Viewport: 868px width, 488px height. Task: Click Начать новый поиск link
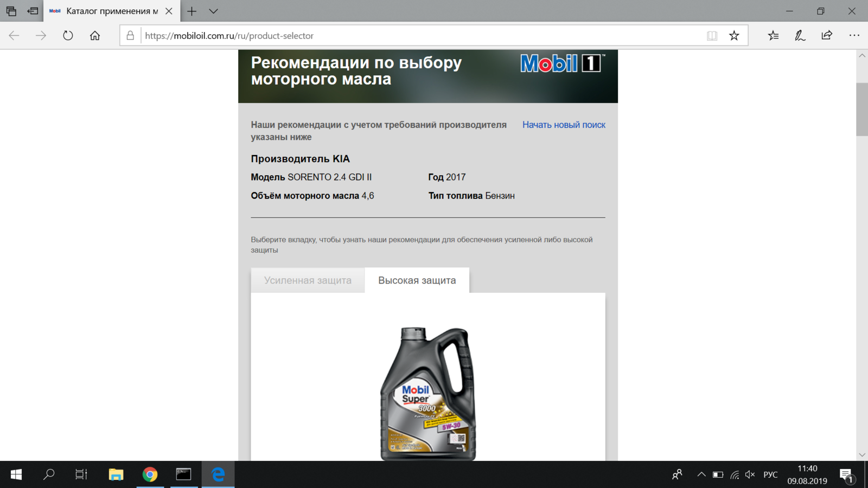564,125
